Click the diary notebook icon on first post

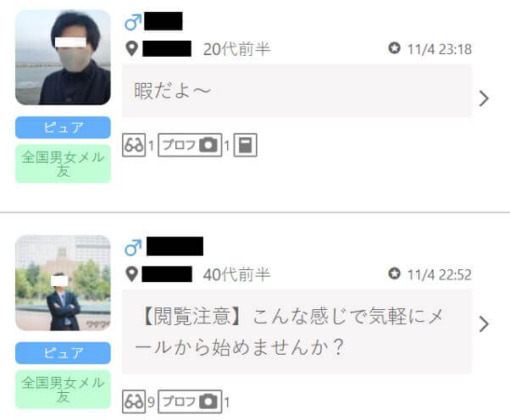[x=245, y=145]
